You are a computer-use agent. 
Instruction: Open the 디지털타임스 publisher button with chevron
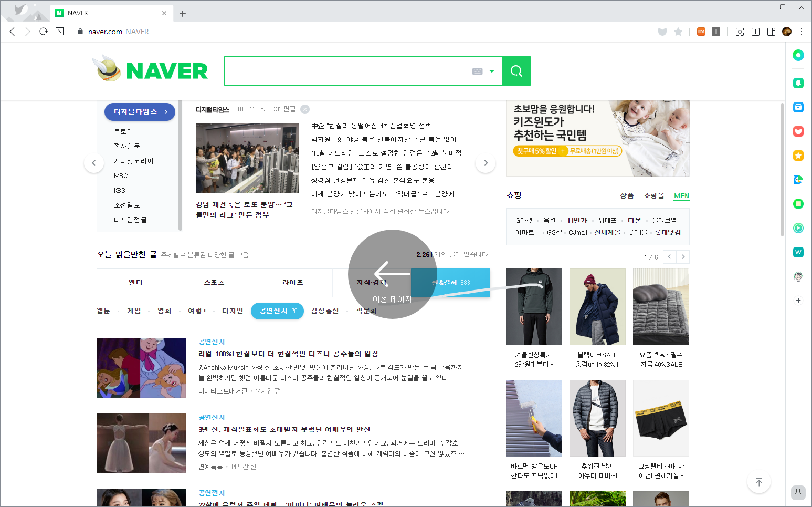point(140,112)
